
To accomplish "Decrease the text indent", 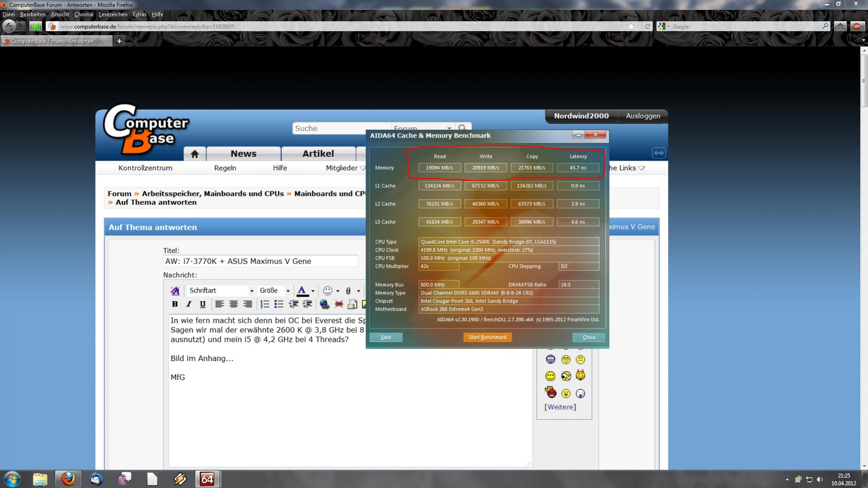I will point(293,304).
